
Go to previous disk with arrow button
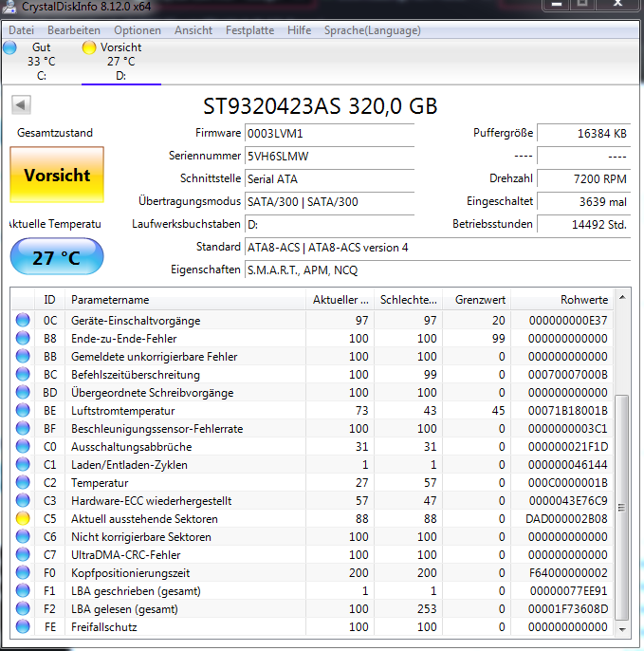(x=21, y=104)
